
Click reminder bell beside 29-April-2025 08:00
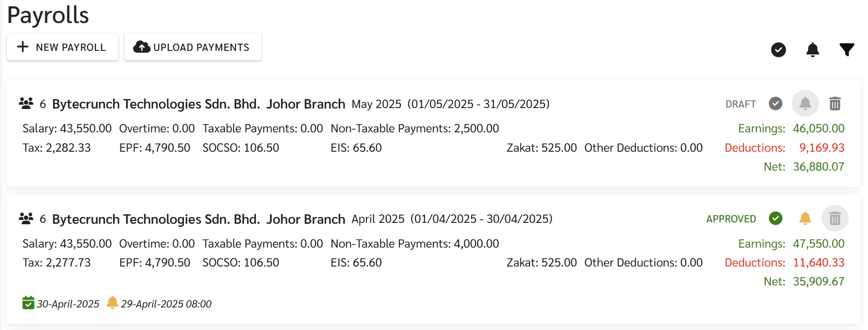click(x=112, y=303)
